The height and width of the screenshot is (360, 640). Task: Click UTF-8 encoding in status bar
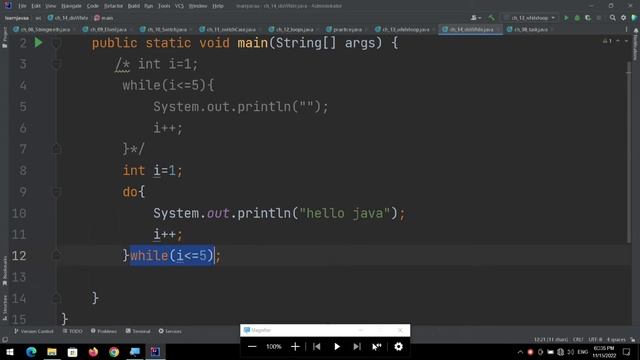point(595,340)
